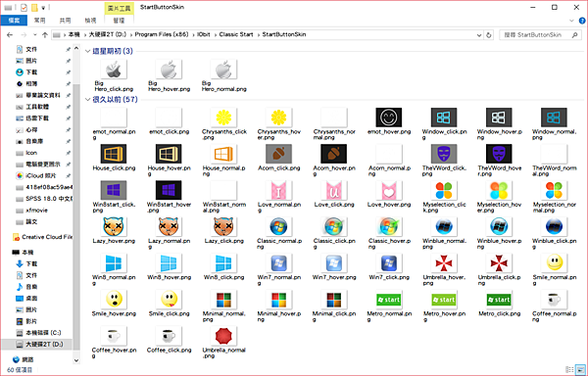Select Smile_click.png tongue-out face icon
This screenshot has height=376, width=588.
169,300
